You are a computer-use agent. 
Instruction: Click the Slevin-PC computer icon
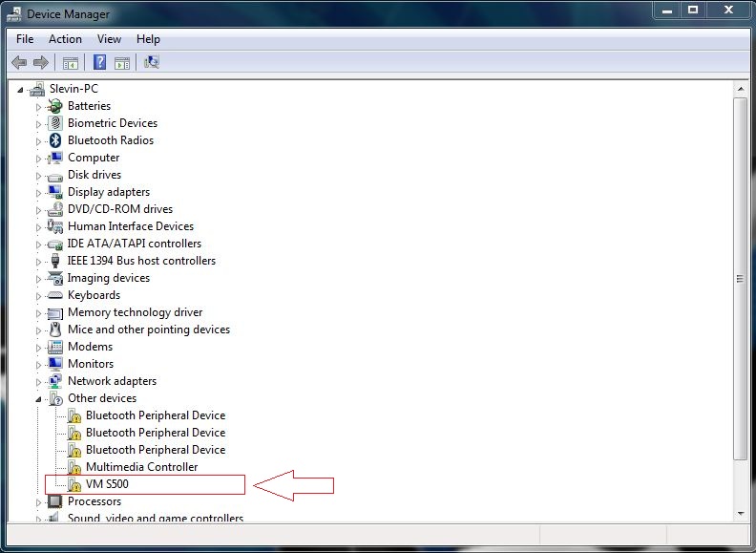click(x=37, y=89)
